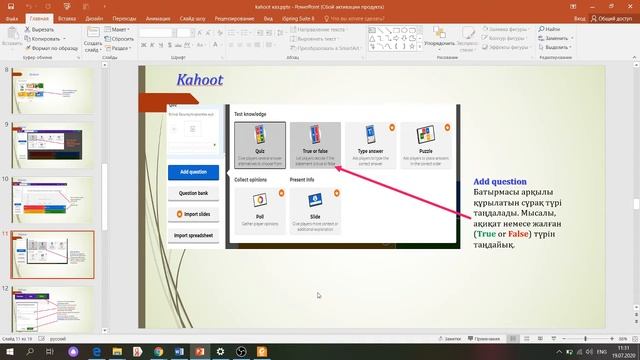This screenshot has height=360, width=640.
Task: Save the presentation with the floppy disk icon
Action: click(11, 7)
